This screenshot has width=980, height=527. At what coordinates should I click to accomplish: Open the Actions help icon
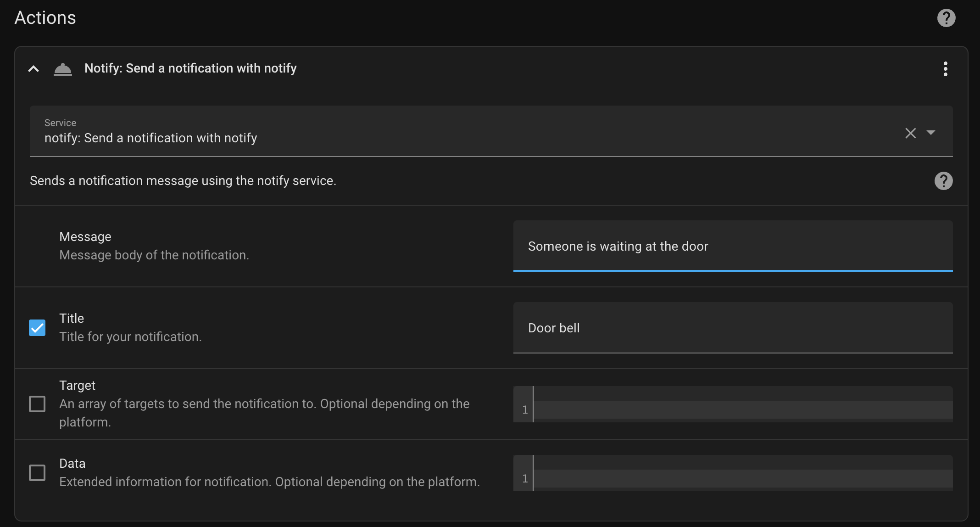point(946,18)
